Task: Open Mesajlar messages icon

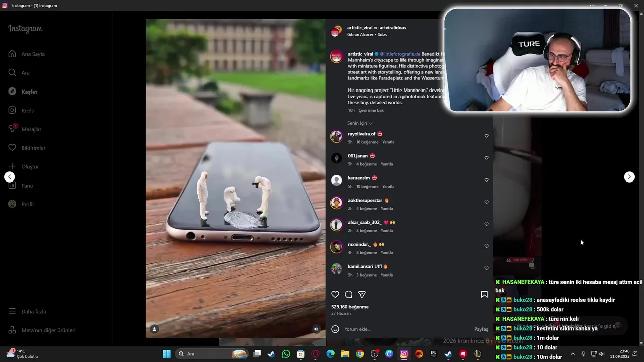Action: (x=12, y=129)
